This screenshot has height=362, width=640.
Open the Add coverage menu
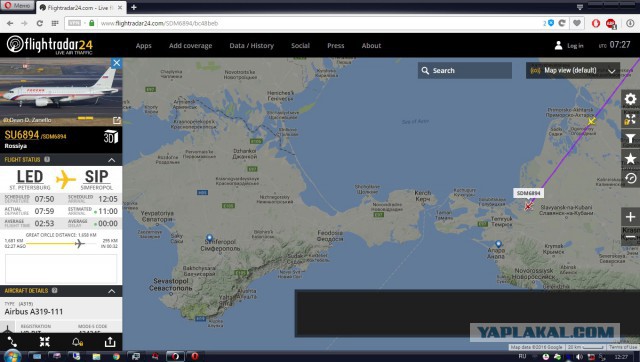[x=191, y=46]
